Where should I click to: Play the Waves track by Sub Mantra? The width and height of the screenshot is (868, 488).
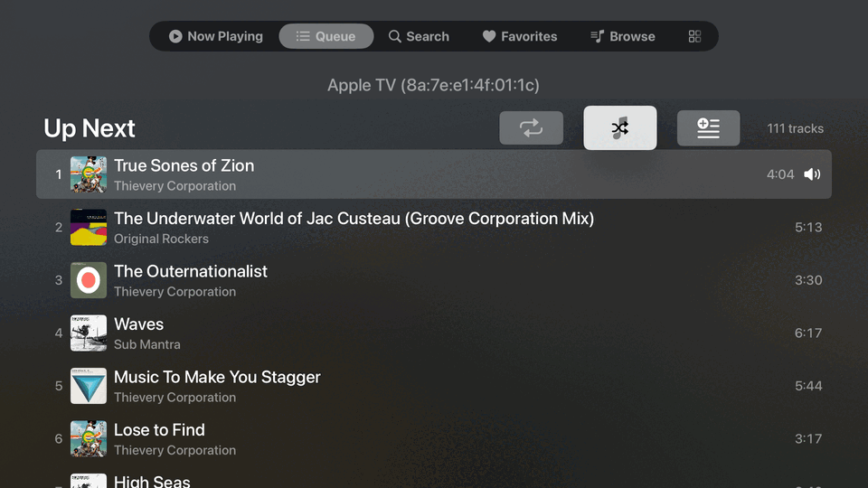(434, 333)
